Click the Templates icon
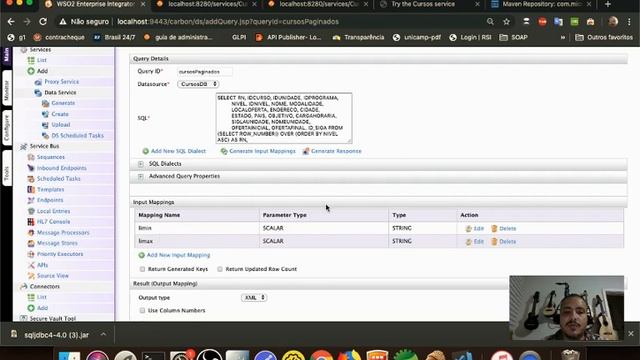The width and height of the screenshot is (640, 360). [x=31, y=189]
